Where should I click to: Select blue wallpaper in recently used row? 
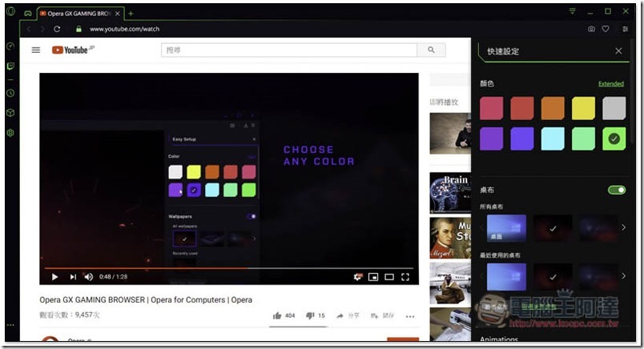click(x=506, y=277)
